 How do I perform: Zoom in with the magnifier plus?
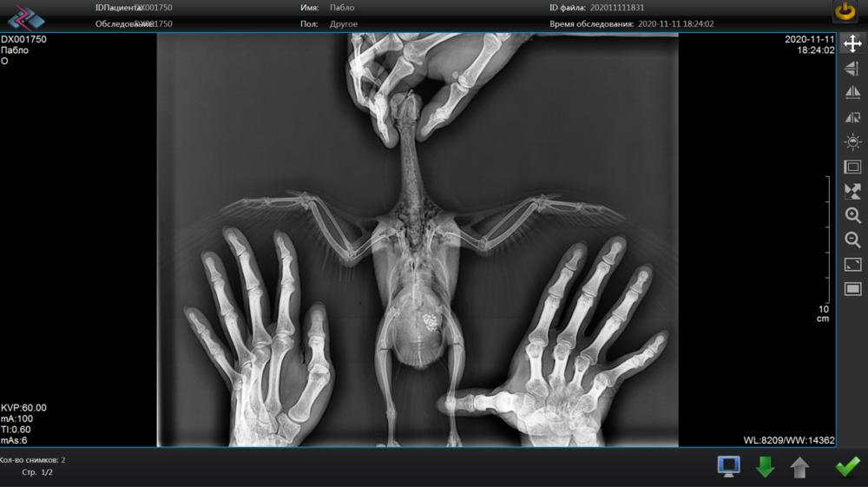pyautogui.click(x=852, y=215)
